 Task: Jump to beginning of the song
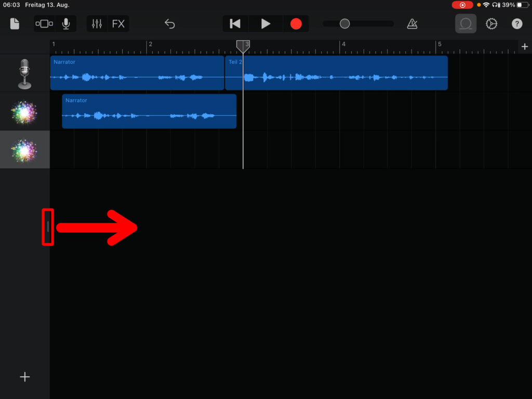tap(235, 24)
